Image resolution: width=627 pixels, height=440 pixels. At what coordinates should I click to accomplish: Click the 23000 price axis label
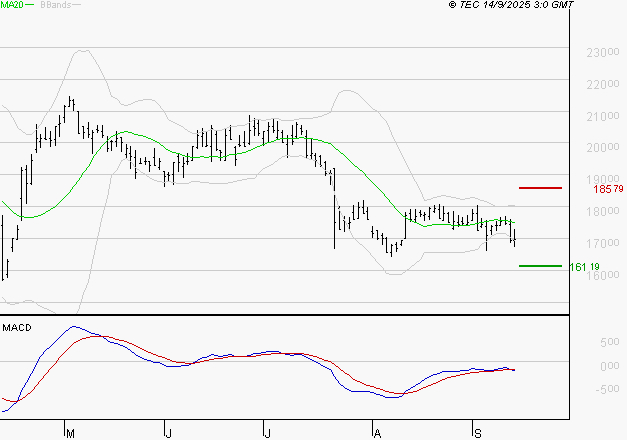pyautogui.click(x=603, y=52)
